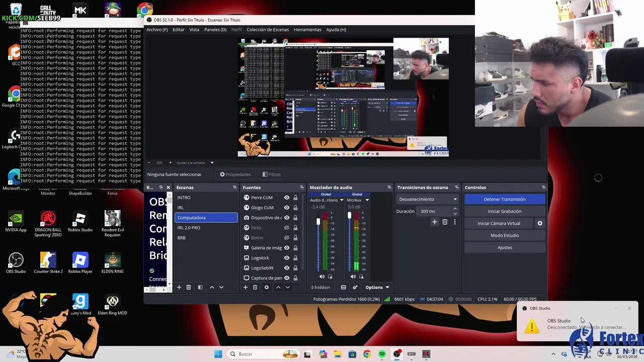Screen dimensions: 644x362
Task: Hide the Logokick source
Action: pos(287,258)
